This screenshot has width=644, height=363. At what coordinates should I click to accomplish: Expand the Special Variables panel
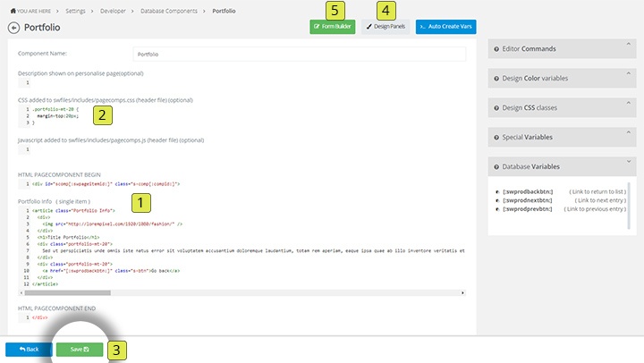pyautogui.click(x=562, y=137)
